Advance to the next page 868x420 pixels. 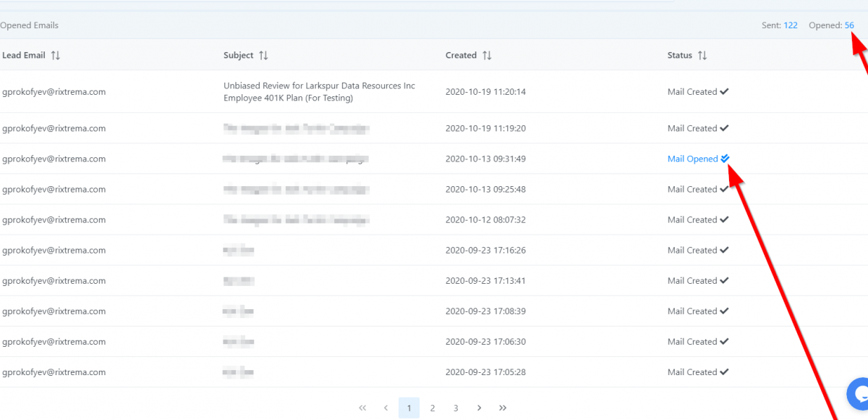[x=479, y=408]
